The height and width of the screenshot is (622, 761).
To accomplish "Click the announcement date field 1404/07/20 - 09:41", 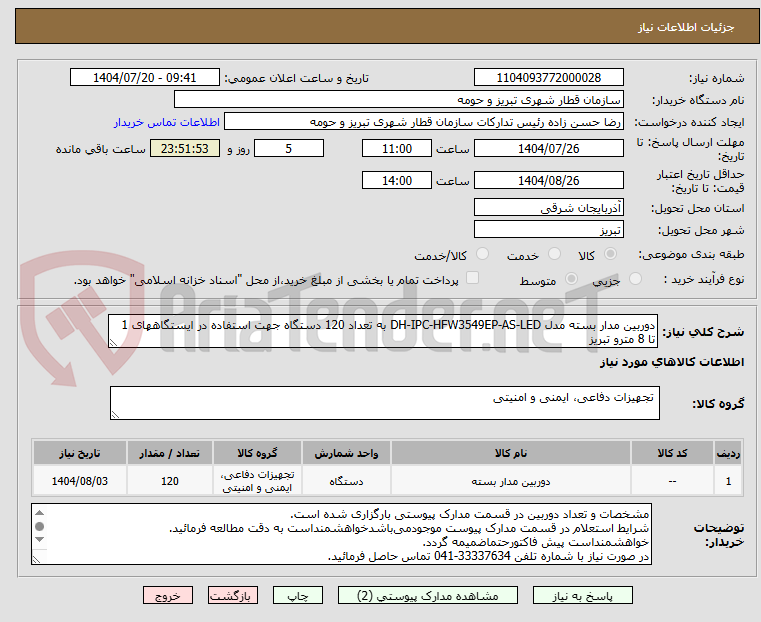I will (145, 78).
